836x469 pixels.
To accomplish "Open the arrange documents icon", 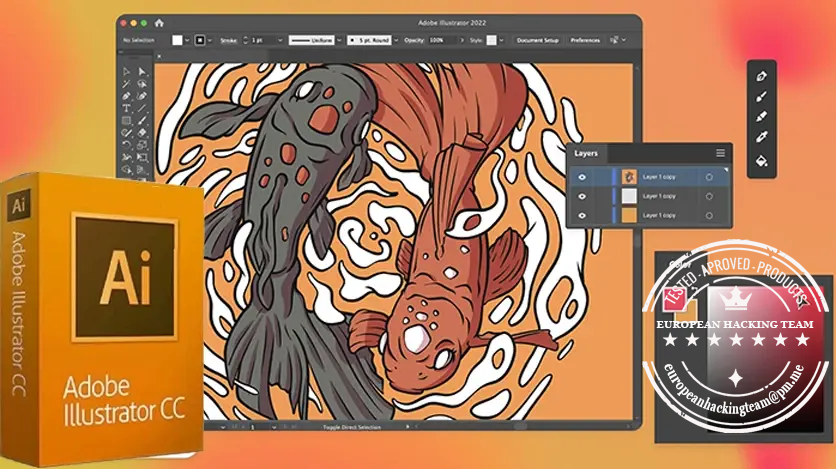I will [x=614, y=40].
